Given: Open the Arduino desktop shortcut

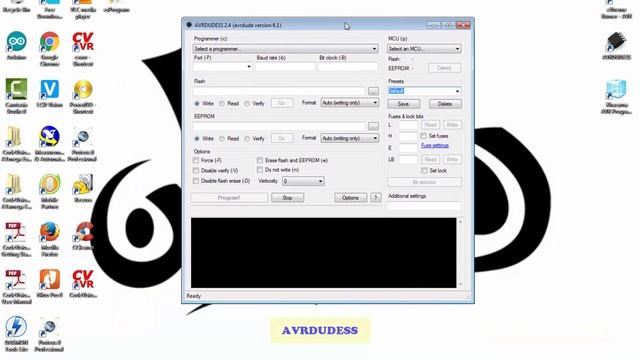Looking at the screenshot, I should click(16, 42).
